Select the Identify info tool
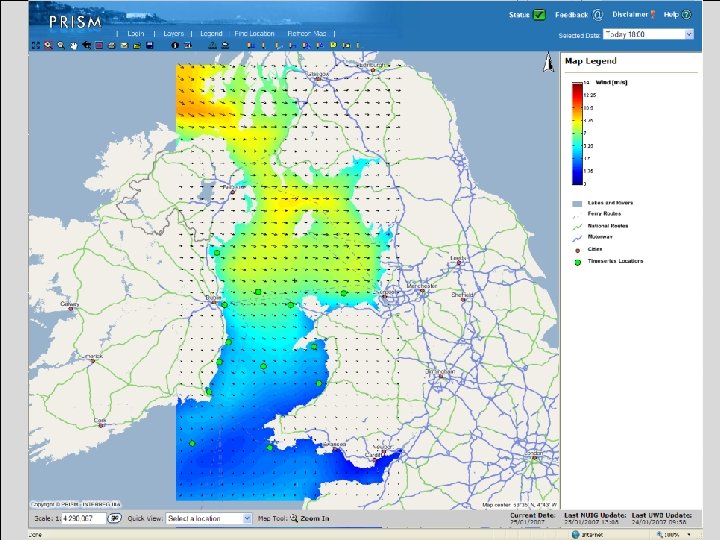This screenshot has width=720, height=540. tap(175, 45)
